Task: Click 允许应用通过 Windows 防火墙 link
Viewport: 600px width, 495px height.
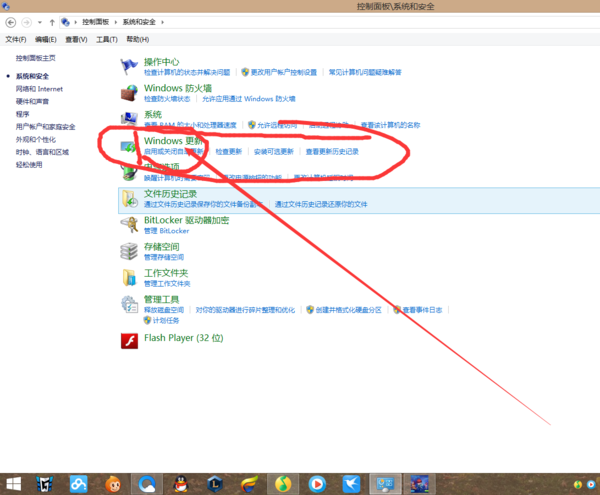Action: coord(249,99)
